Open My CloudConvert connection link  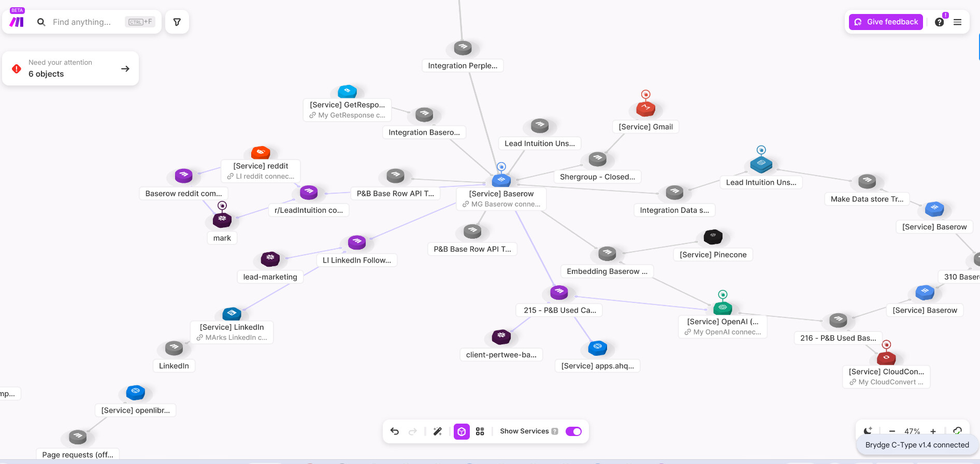pyautogui.click(x=886, y=382)
